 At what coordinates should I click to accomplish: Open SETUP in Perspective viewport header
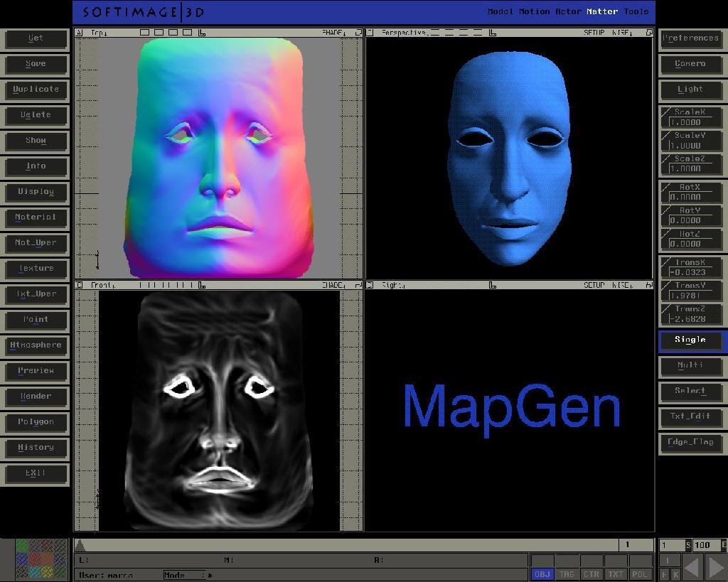pyautogui.click(x=594, y=33)
